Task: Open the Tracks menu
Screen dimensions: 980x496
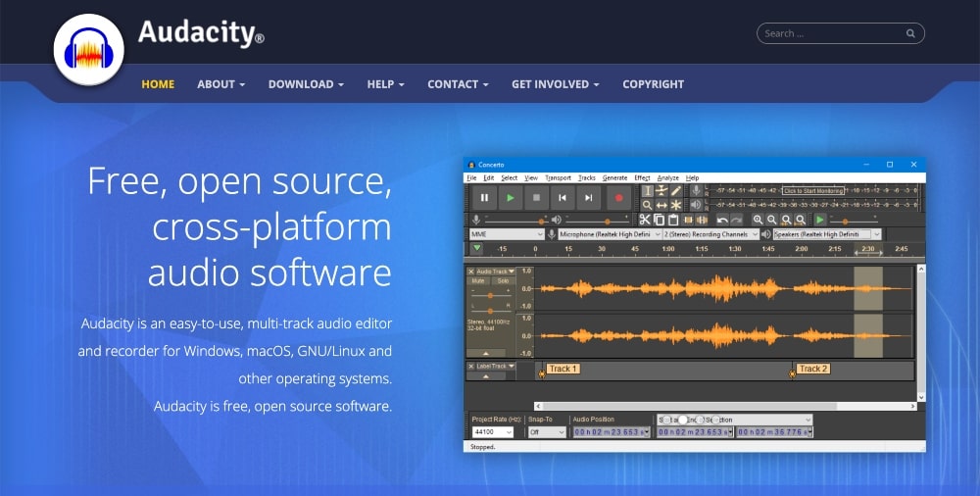Action: click(x=587, y=177)
